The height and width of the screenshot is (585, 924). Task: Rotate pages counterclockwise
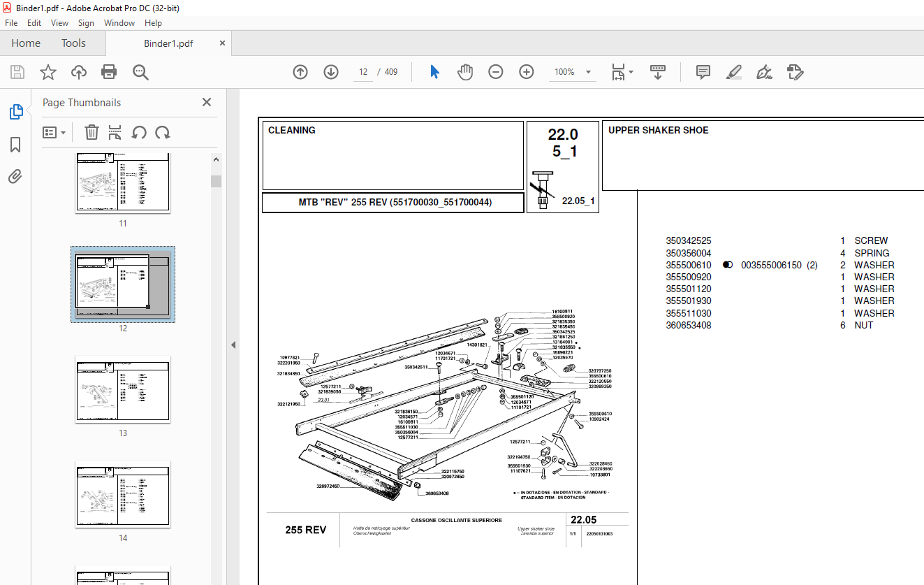(139, 132)
